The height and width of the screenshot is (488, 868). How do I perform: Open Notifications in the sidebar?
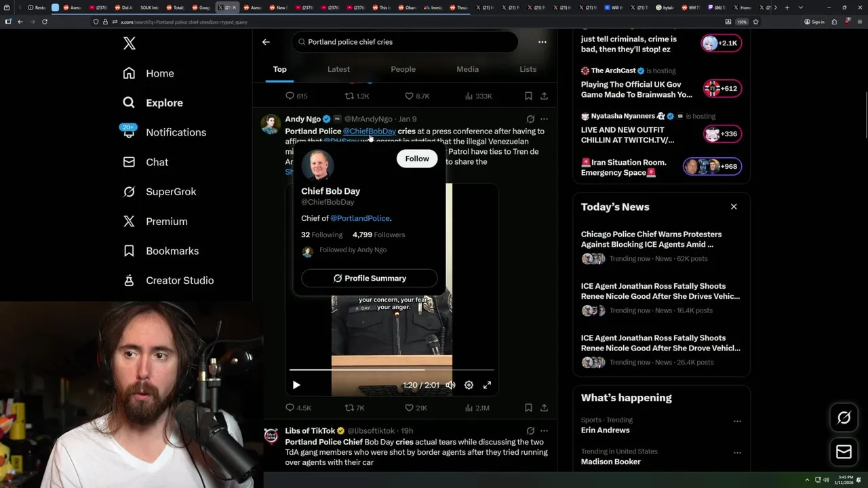coord(164,132)
